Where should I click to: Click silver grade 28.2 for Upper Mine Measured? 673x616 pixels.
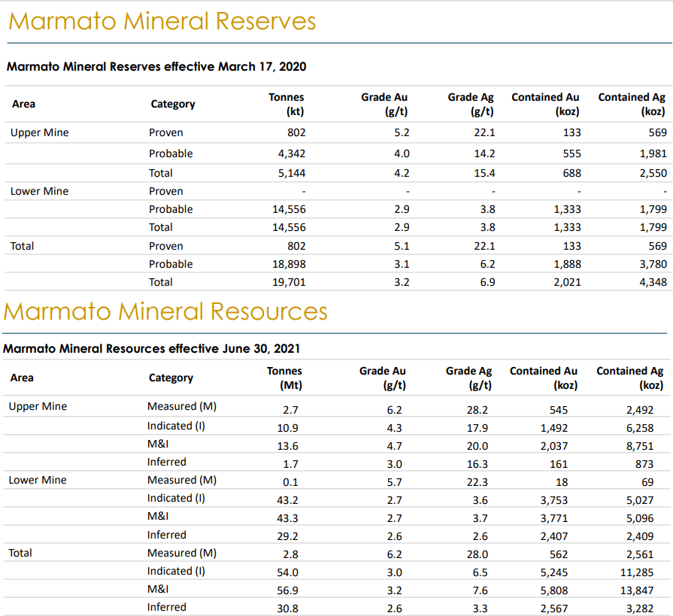(477, 411)
